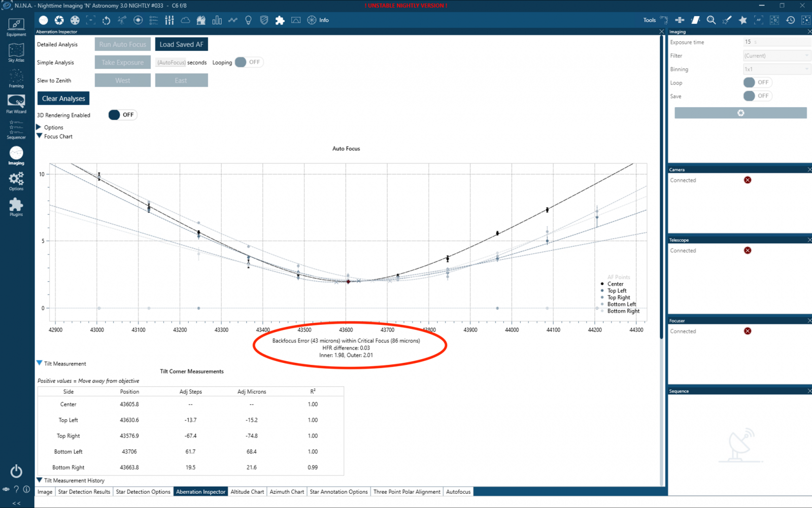The height and width of the screenshot is (508, 812).
Task: Click the Clear Analyses button
Action: 63,98
